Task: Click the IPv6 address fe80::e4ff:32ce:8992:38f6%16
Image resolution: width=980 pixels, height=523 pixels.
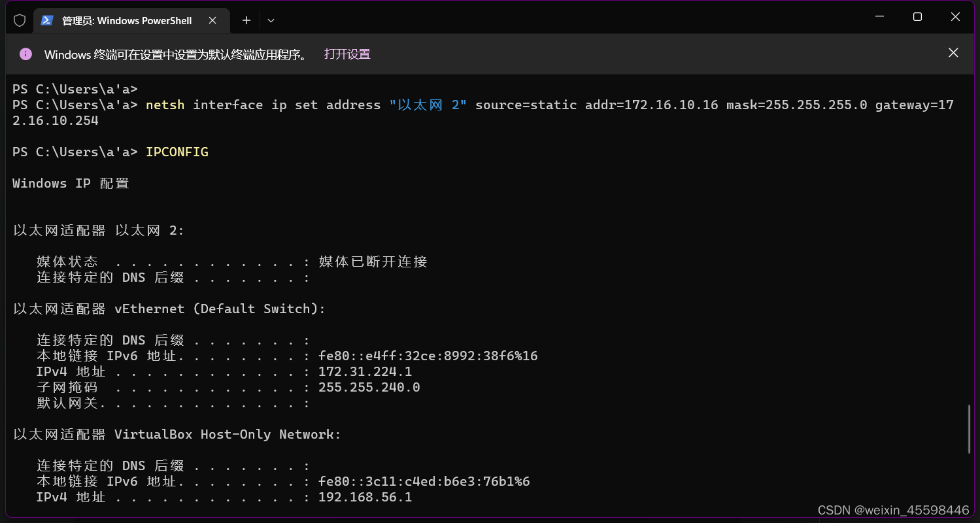Action: pos(428,356)
